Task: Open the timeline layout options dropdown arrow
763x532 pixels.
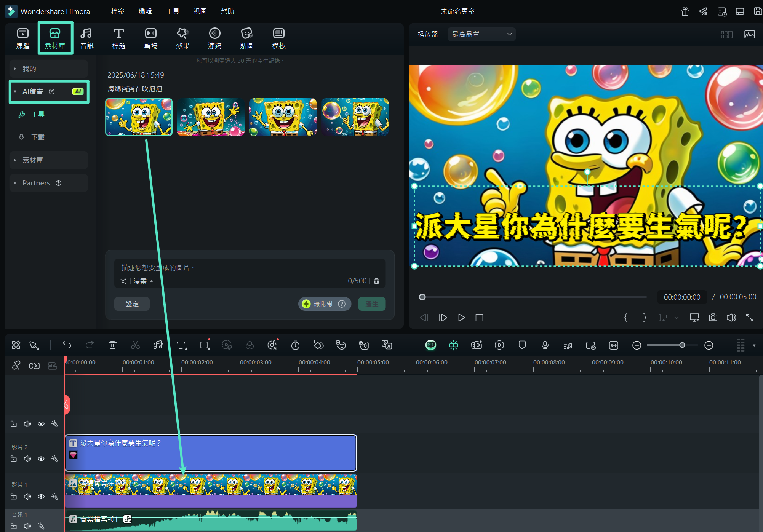Action: pos(754,345)
